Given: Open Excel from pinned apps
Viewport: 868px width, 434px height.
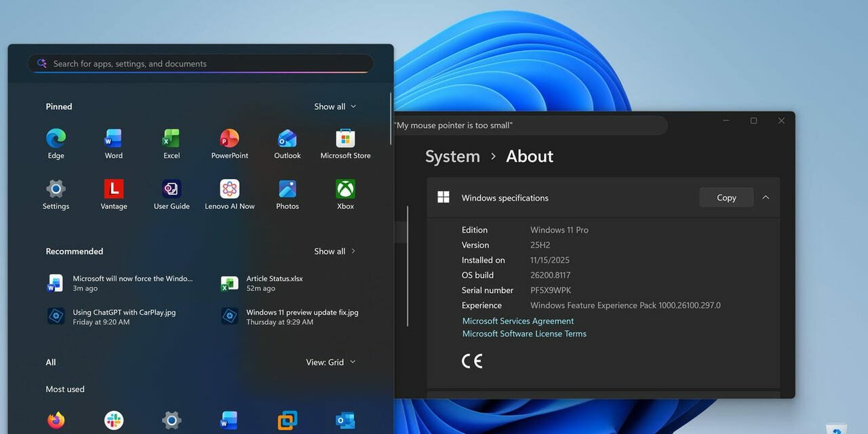Looking at the screenshot, I should [x=170, y=142].
